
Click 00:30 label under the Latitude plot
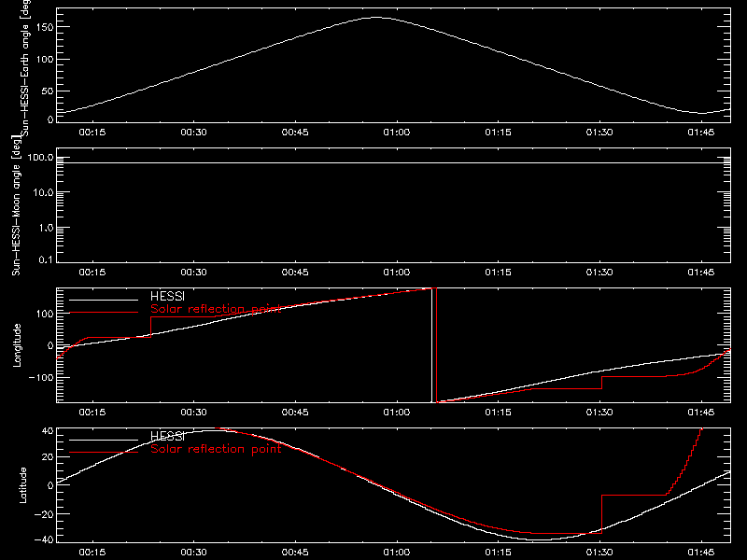[x=193, y=553]
